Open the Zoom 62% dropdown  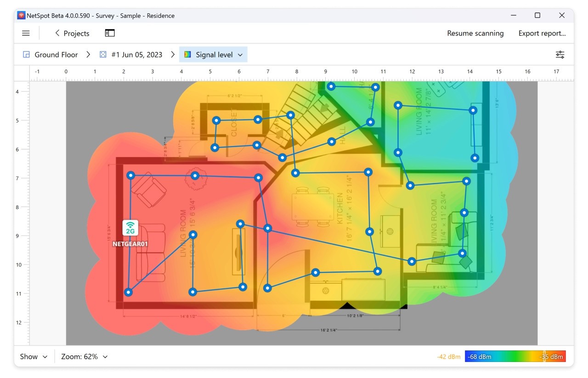pyautogui.click(x=85, y=356)
